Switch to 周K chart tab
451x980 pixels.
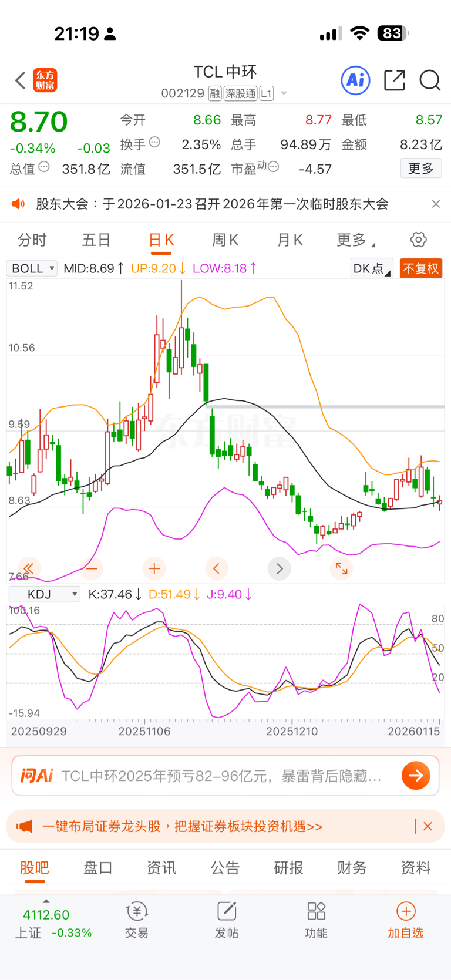coord(225,240)
